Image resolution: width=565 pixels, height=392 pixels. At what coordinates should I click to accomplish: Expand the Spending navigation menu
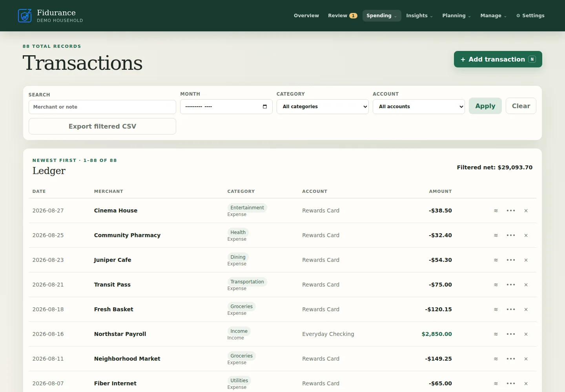(382, 16)
